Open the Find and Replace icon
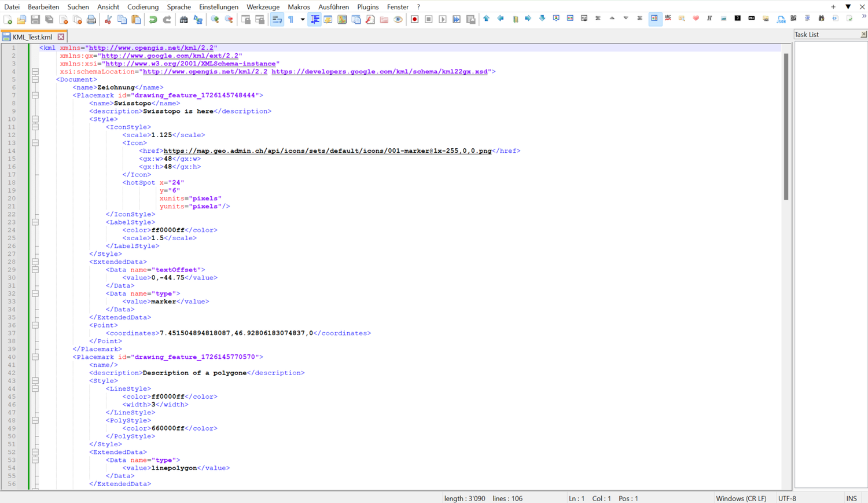Screen dimensions: 868x503 tap(198, 19)
